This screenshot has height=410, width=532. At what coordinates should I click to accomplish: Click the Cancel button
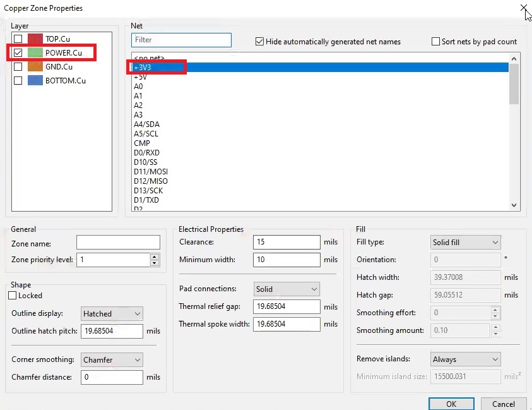pyautogui.click(x=504, y=404)
